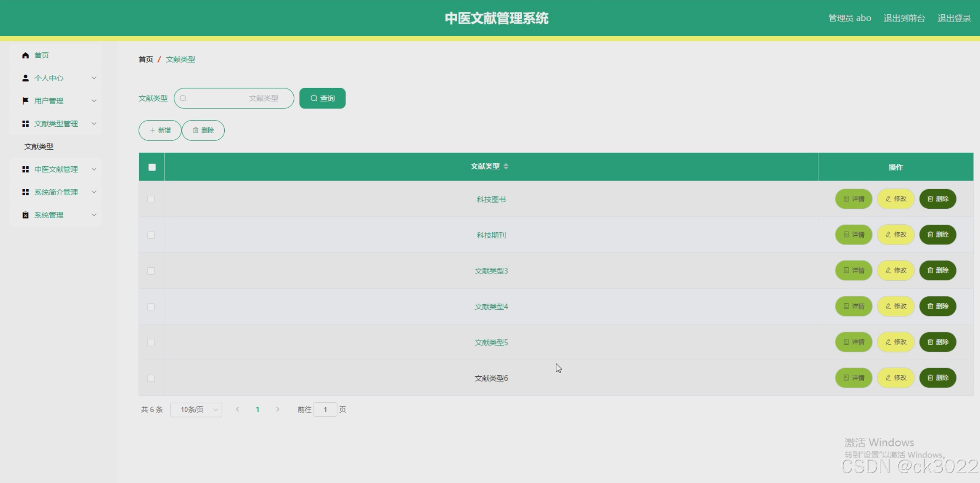Image resolution: width=980 pixels, height=483 pixels.
Task: Click 退出到前台 in the top bar
Action: (904, 18)
